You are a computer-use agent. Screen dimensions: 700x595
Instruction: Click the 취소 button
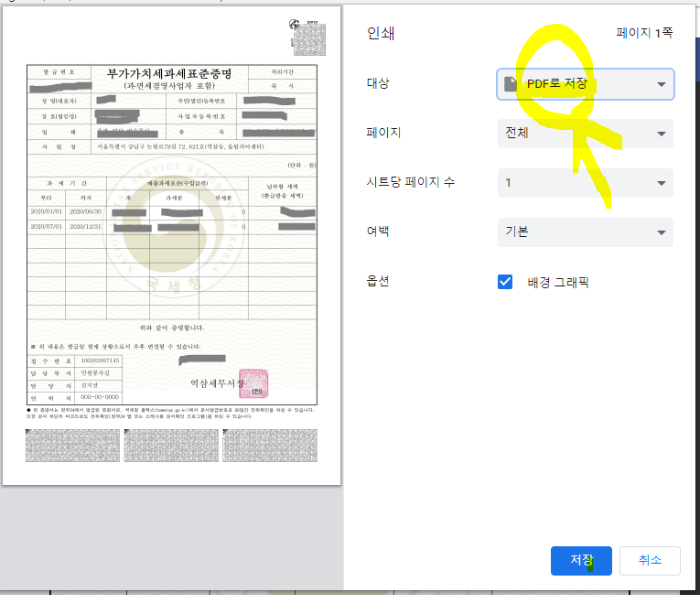650,560
